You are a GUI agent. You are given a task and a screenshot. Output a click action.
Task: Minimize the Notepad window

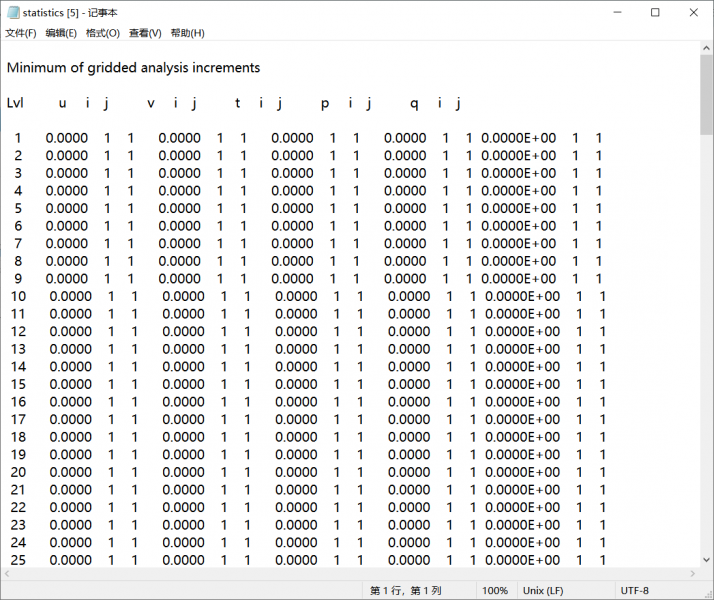[611, 12]
